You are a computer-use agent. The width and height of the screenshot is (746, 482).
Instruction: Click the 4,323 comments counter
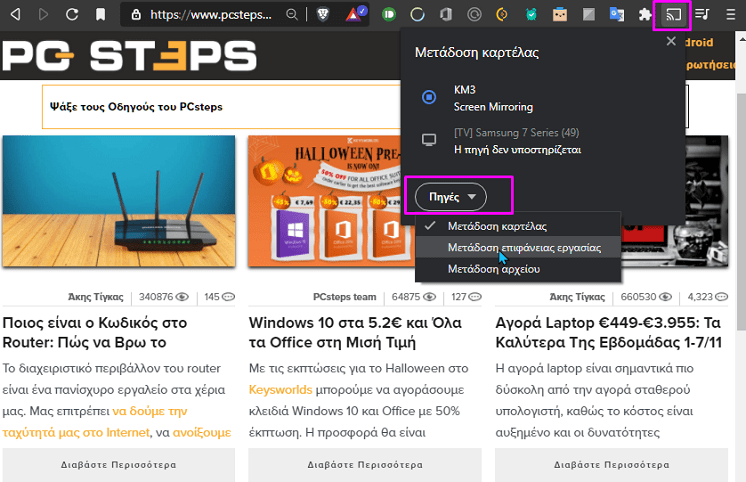click(x=707, y=297)
